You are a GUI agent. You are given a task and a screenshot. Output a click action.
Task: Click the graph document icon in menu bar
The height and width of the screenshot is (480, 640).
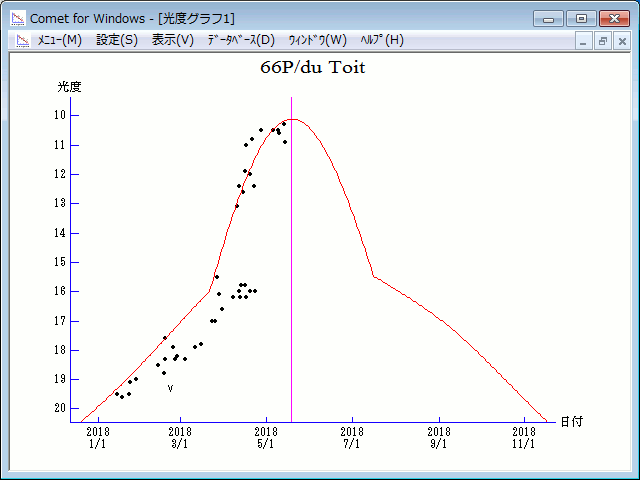click(21, 40)
